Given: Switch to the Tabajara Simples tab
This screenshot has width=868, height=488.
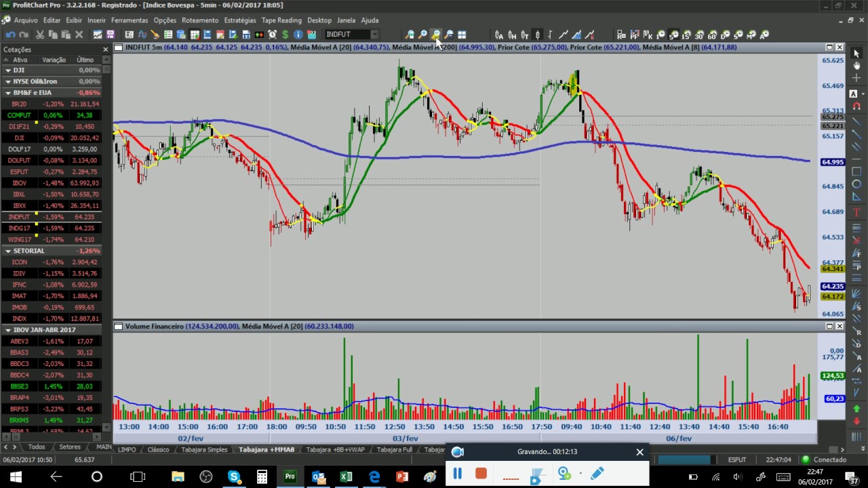Looking at the screenshot, I should (x=204, y=449).
